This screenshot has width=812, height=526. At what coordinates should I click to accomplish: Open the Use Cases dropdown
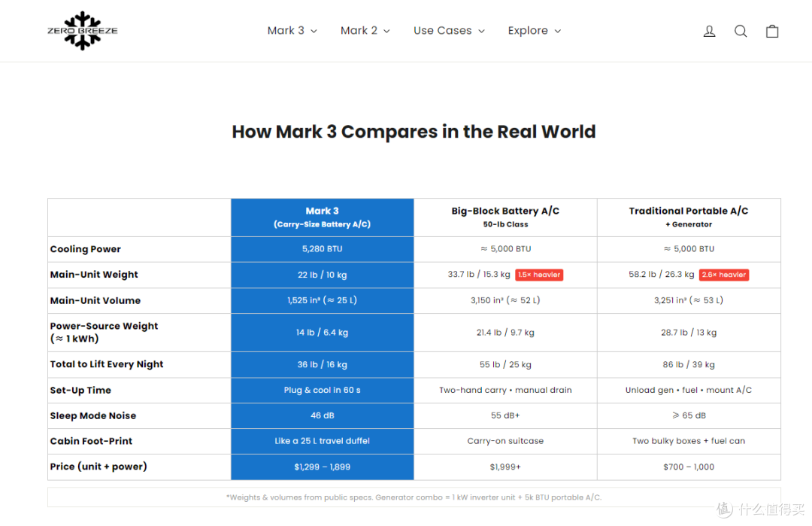449,31
